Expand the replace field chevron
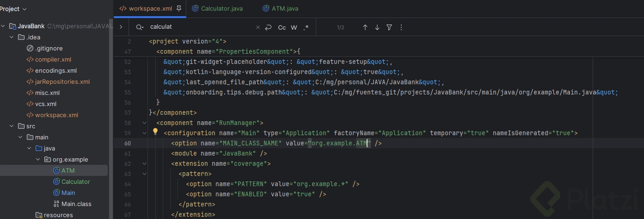The height and width of the screenshot is (219, 644). [121, 27]
